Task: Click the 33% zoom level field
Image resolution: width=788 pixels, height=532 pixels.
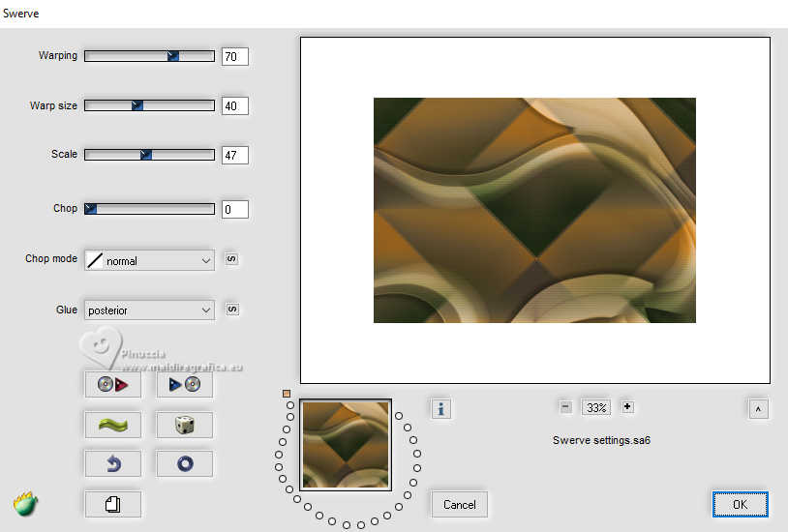Action: click(x=596, y=407)
